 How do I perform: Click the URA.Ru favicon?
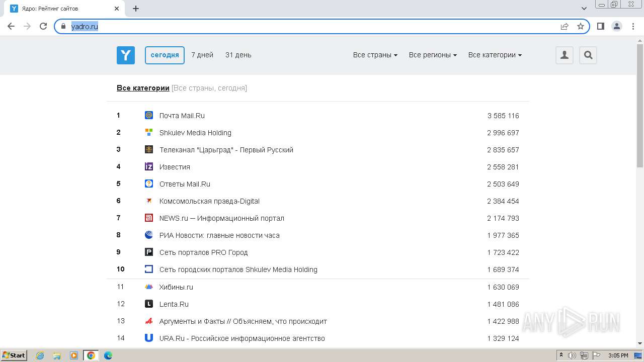pos(149,338)
